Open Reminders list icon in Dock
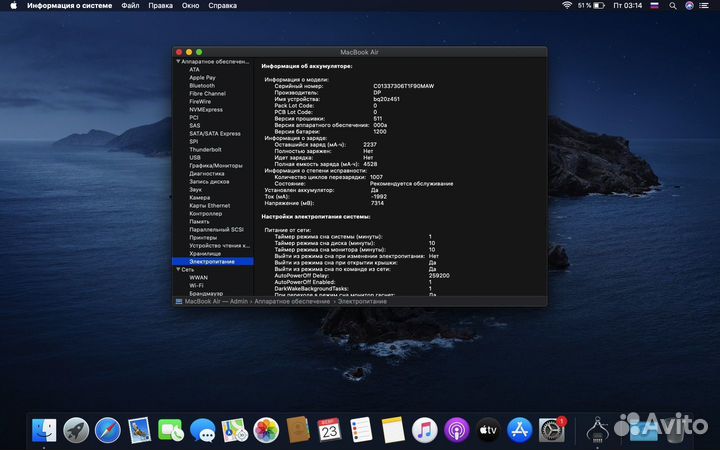The height and width of the screenshot is (450, 720). point(361,430)
